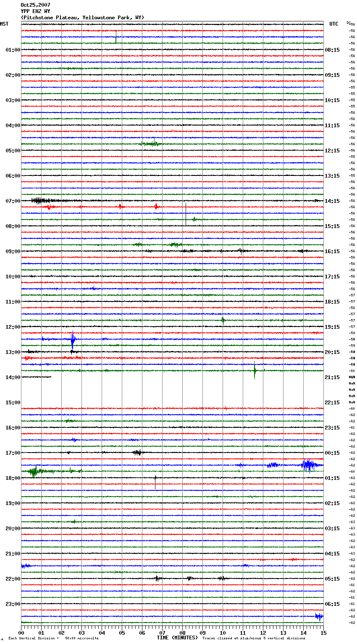Click the 09:00 MST time label

[x=13, y=251]
